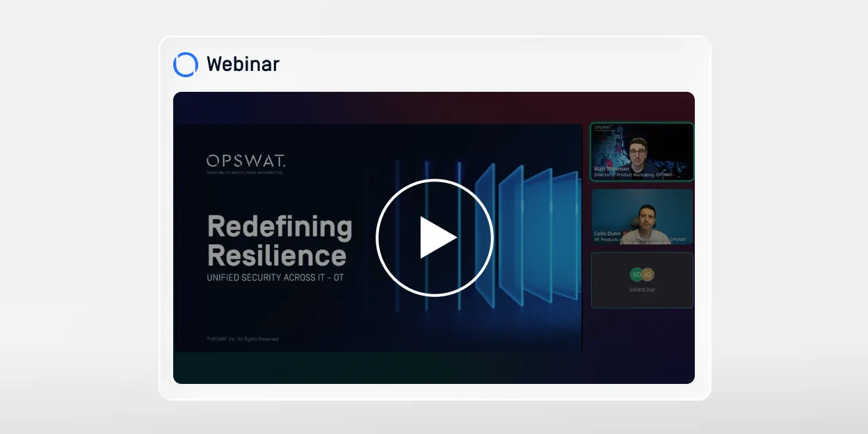Click the Redefining Resilience slide title
This screenshot has width=868, height=434.
[x=280, y=241]
